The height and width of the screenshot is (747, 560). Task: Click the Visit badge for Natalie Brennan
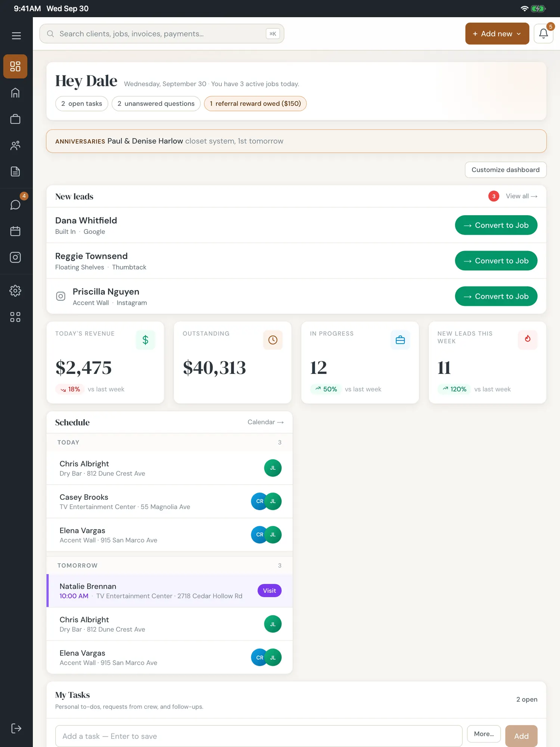tap(270, 591)
